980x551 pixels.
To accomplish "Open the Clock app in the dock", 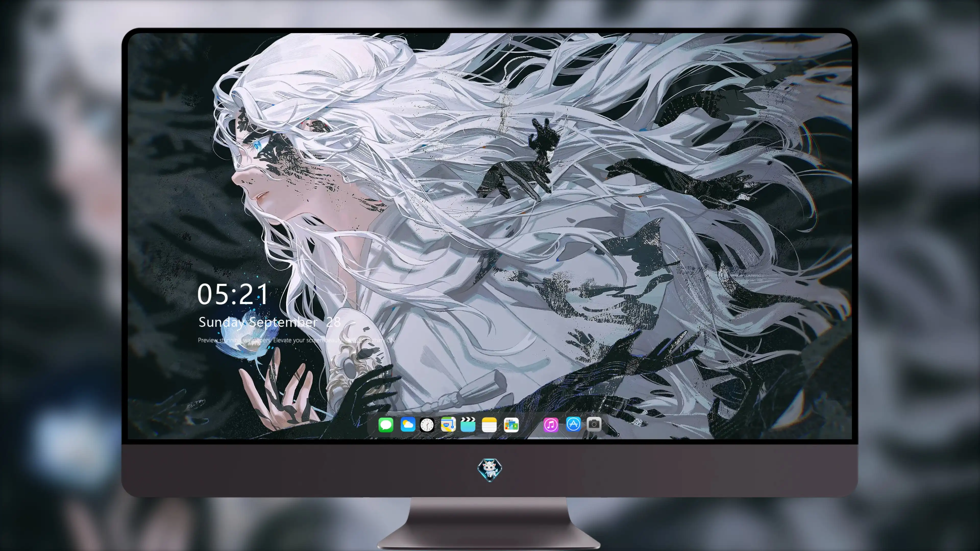I will 427,425.
